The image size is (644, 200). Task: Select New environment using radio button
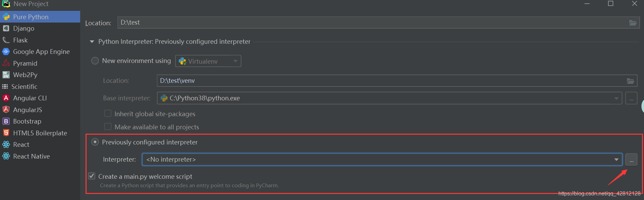pos(95,61)
